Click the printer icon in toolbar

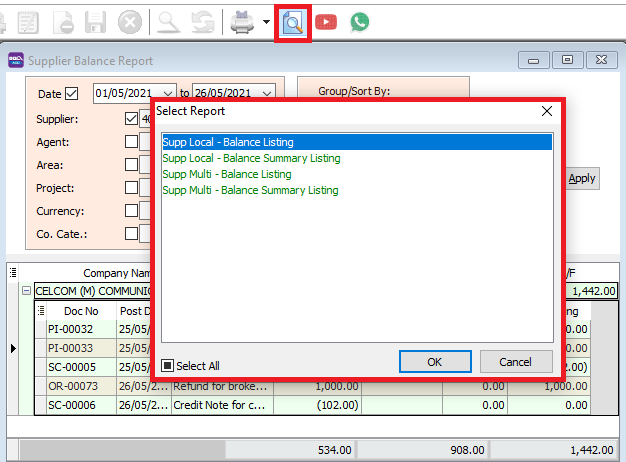click(242, 21)
